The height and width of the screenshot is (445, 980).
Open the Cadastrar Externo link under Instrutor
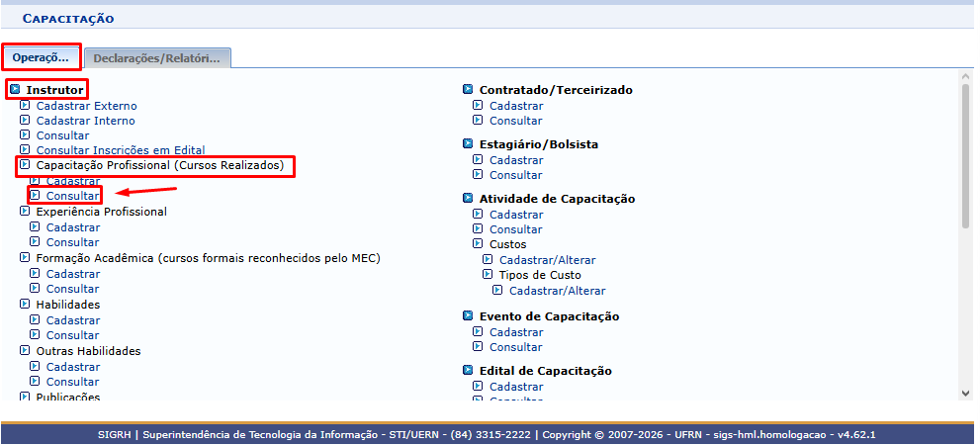[x=86, y=106]
